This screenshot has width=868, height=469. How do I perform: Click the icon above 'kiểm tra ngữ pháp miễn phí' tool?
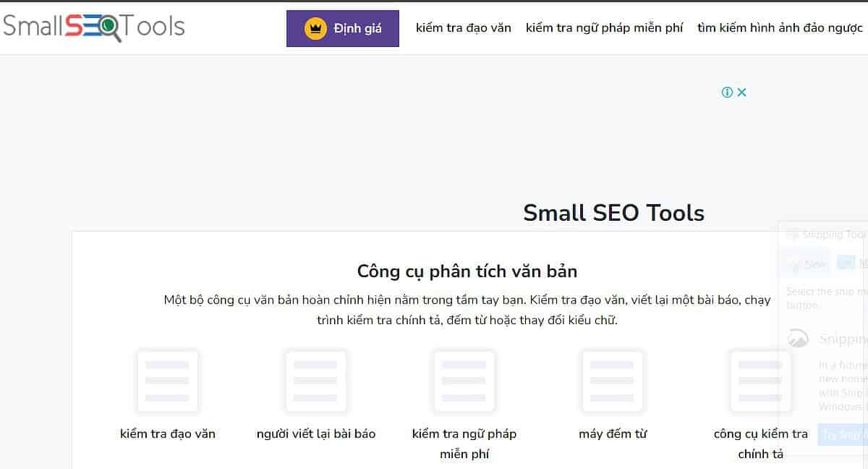[x=464, y=381]
